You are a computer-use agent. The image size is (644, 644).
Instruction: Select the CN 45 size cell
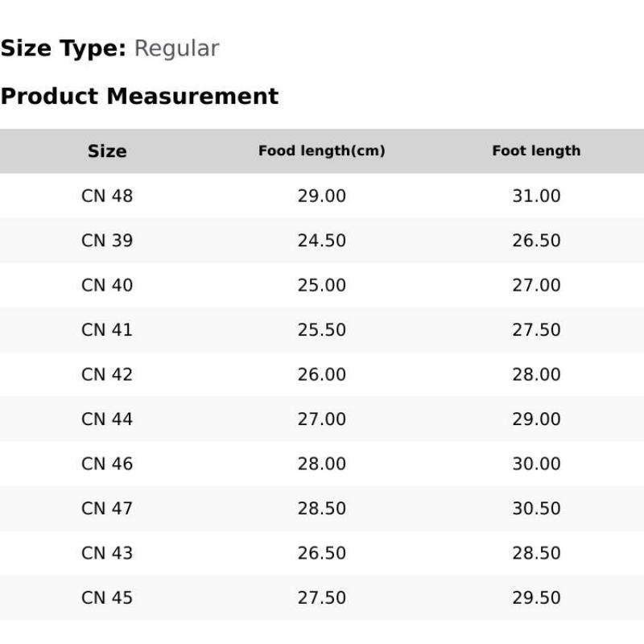[107, 598]
